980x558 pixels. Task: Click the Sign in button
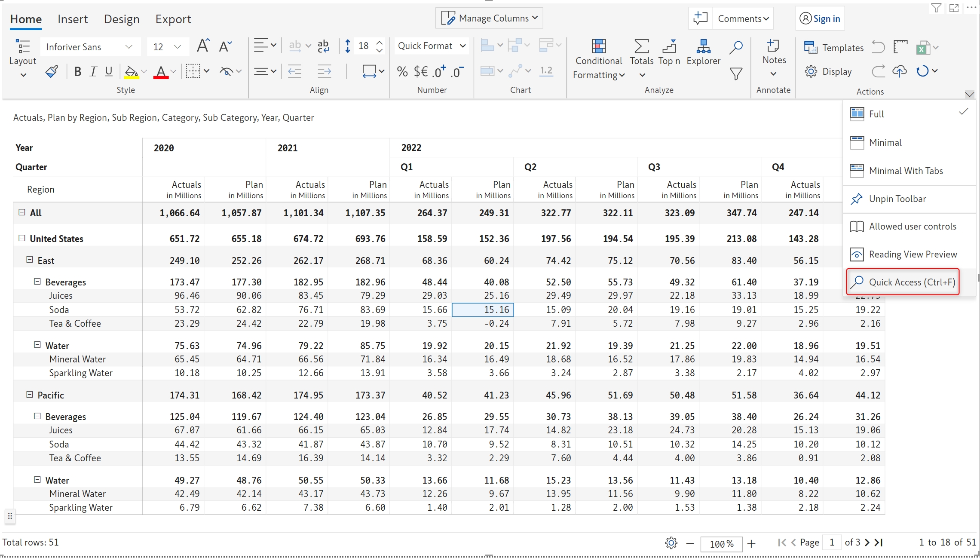click(x=820, y=18)
